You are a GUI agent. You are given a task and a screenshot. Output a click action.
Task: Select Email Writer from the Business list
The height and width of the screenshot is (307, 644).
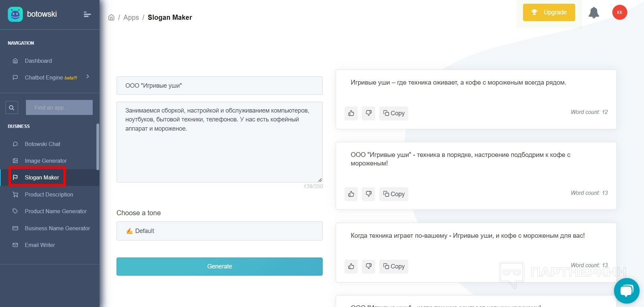[40, 245]
